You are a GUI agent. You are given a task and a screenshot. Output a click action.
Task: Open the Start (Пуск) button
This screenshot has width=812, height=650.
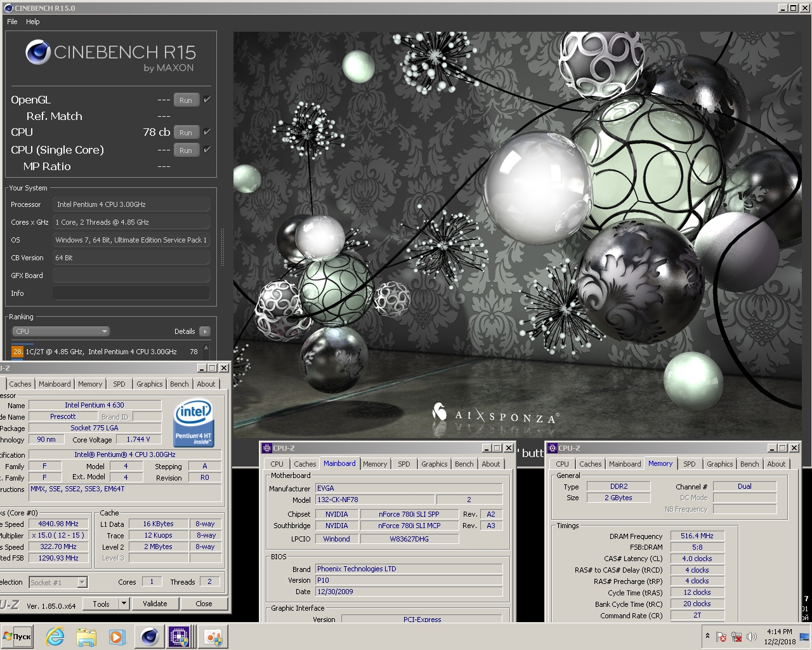tap(17, 637)
